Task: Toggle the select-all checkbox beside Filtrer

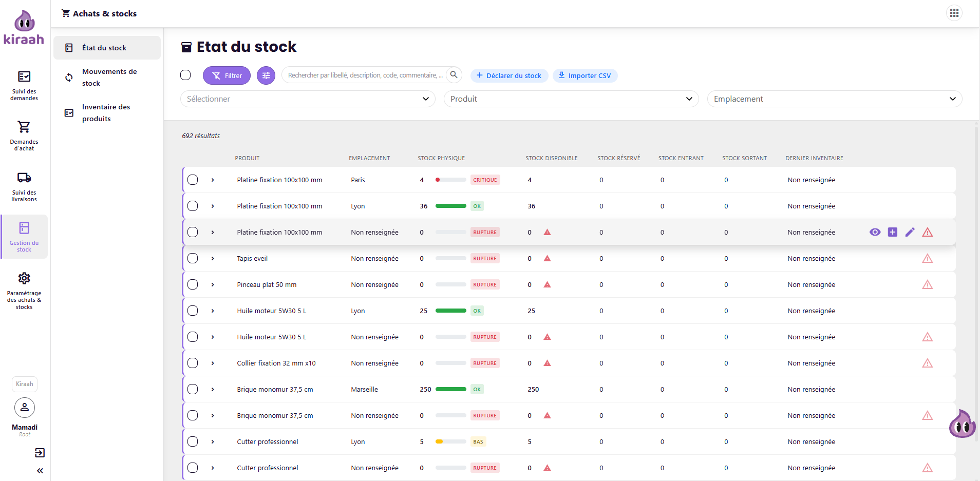Action: [185, 75]
